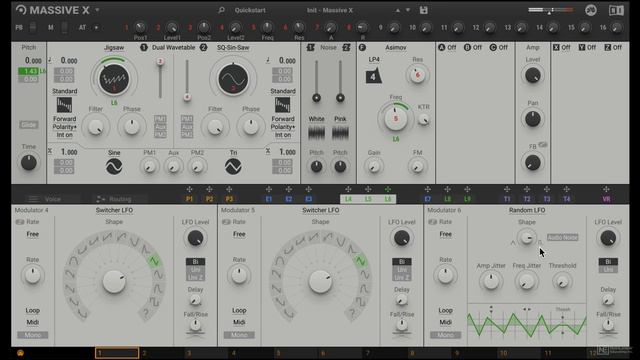
Task: Open the Massive X logo menu arrow
Action: [97, 10]
